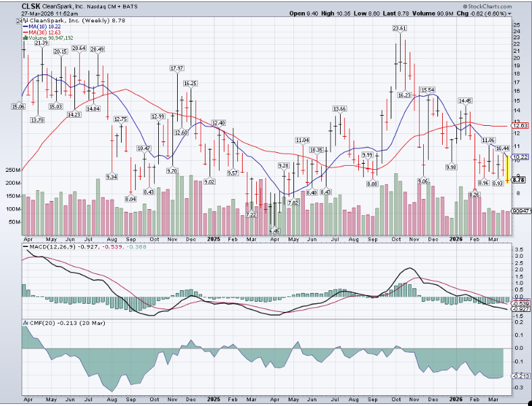532x406 pixels.
Task: Click the CLSK ticker symbol in header
Action: [31, 5]
